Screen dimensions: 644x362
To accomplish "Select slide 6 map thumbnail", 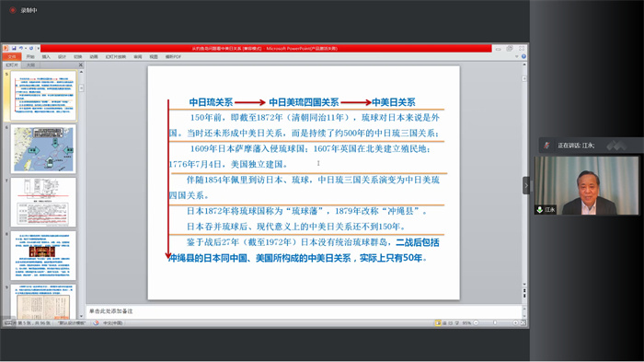I will (x=43, y=149).
